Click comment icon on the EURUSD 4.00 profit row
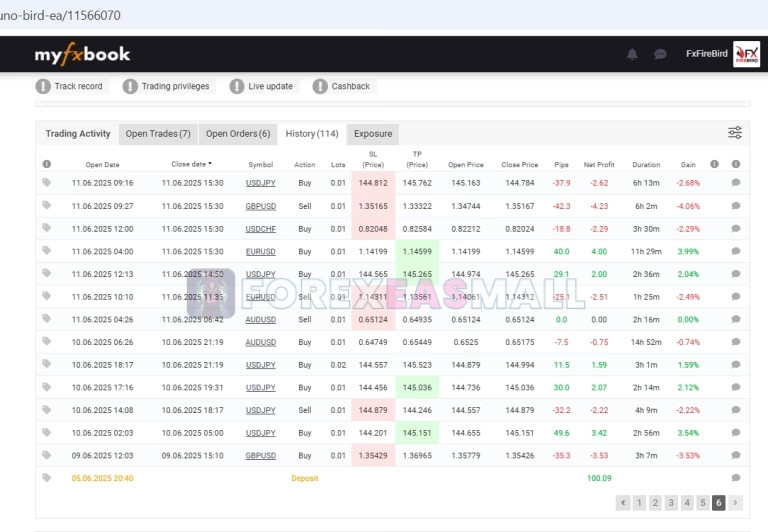Image resolution: width=768 pixels, height=532 pixels. coord(736,251)
